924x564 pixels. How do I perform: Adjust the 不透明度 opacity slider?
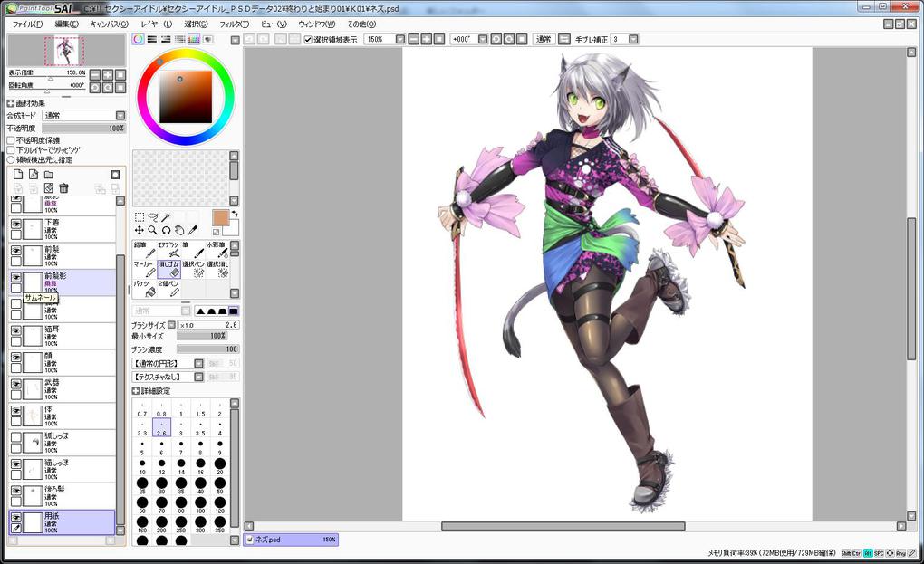(x=83, y=129)
